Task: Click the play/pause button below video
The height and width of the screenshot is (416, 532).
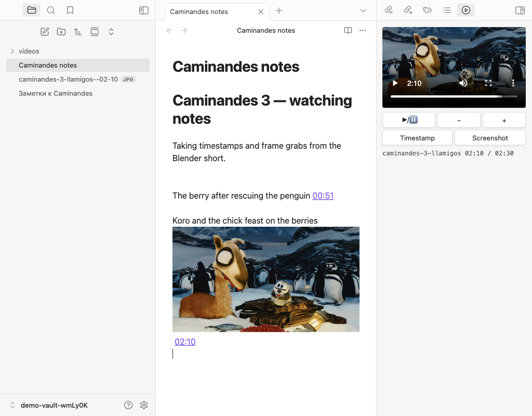Action: coord(409,120)
